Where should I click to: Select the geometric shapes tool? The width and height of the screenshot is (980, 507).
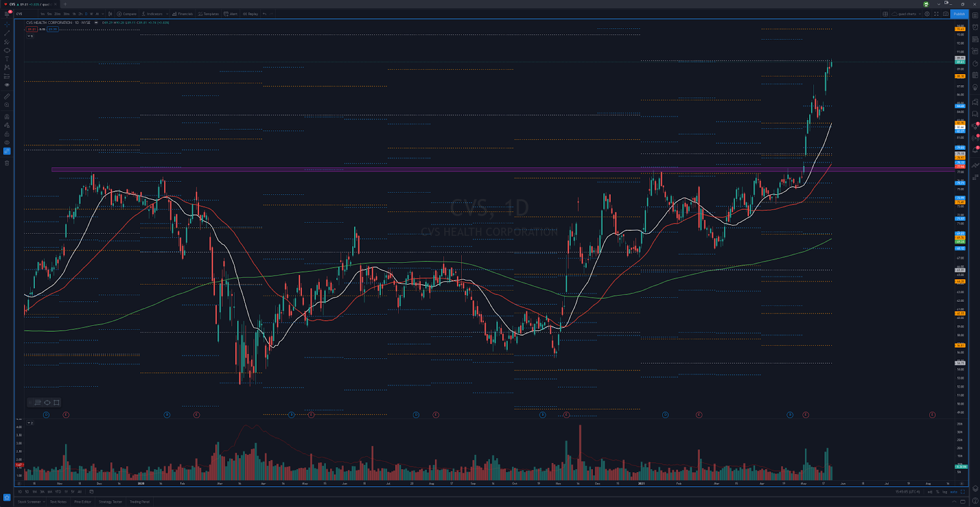7,50
